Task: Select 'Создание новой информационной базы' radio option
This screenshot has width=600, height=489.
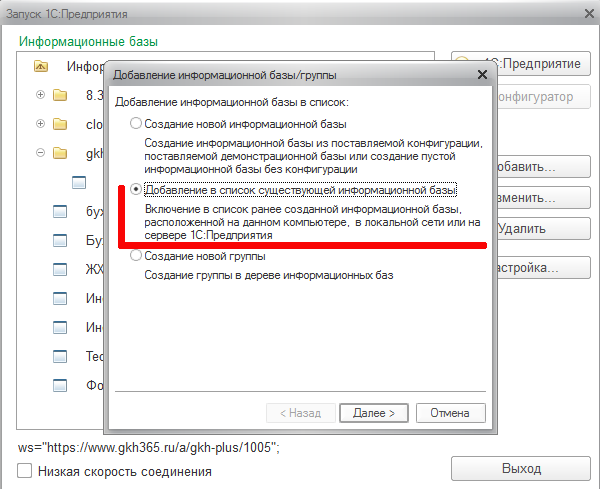Action: [135, 124]
